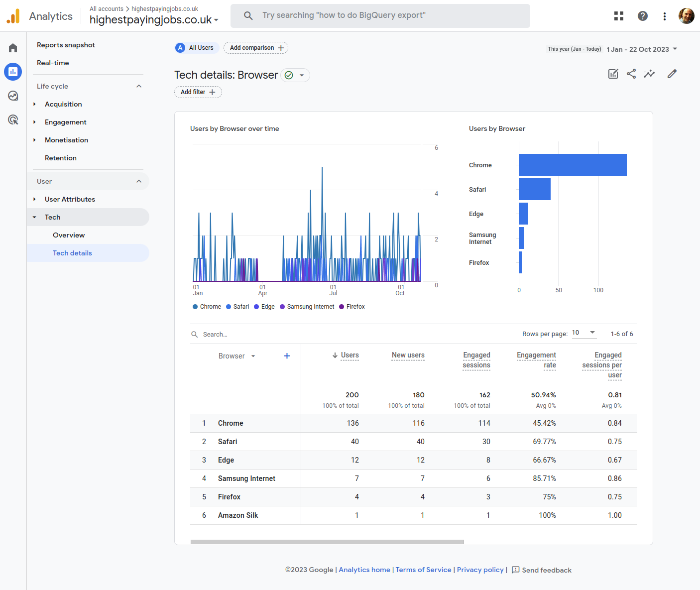Screen dimensions: 700x590
Task: Open the Analytics home footer link
Action: [x=364, y=570]
